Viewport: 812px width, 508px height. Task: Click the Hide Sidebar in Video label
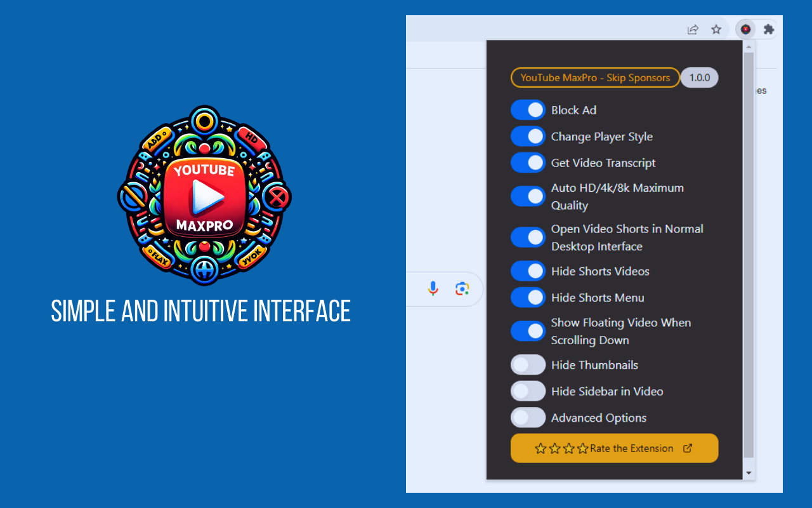(x=607, y=391)
